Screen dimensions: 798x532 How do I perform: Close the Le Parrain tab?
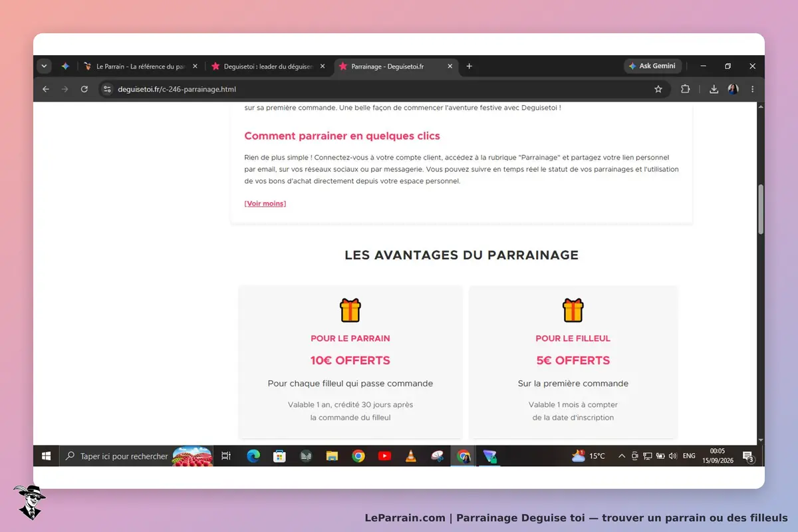[x=194, y=66]
